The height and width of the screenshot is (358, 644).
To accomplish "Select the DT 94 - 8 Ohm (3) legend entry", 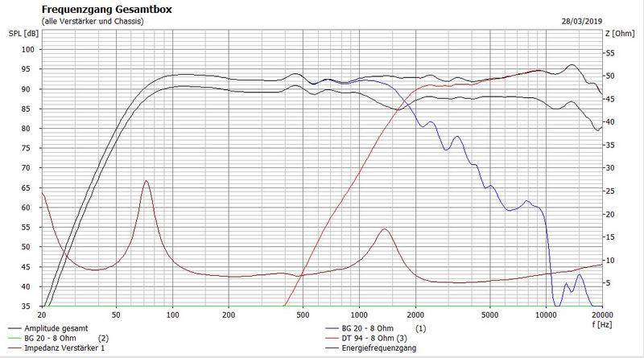I will point(374,339).
